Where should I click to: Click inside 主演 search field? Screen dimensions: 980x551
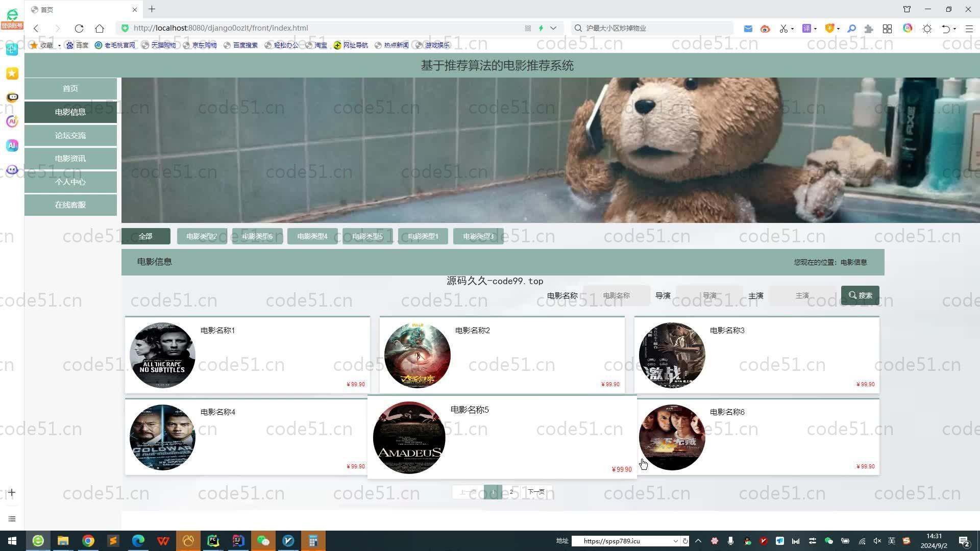pos(802,295)
